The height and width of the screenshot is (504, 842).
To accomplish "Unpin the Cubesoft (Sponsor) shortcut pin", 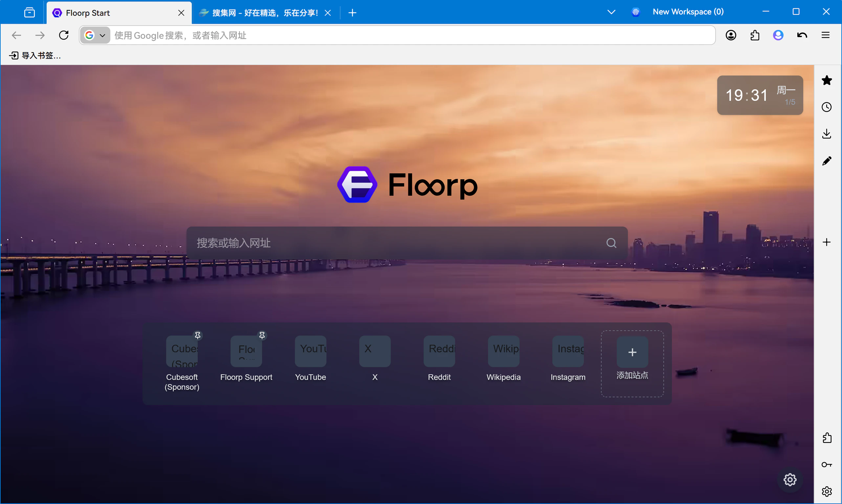I will point(198,335).
